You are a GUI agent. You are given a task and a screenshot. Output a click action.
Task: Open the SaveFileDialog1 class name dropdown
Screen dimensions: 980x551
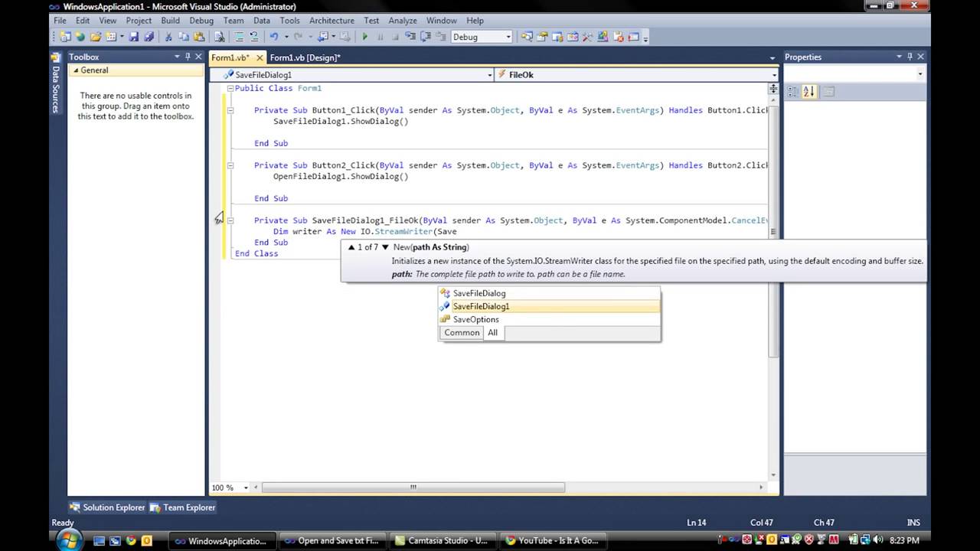coord(490,75)
